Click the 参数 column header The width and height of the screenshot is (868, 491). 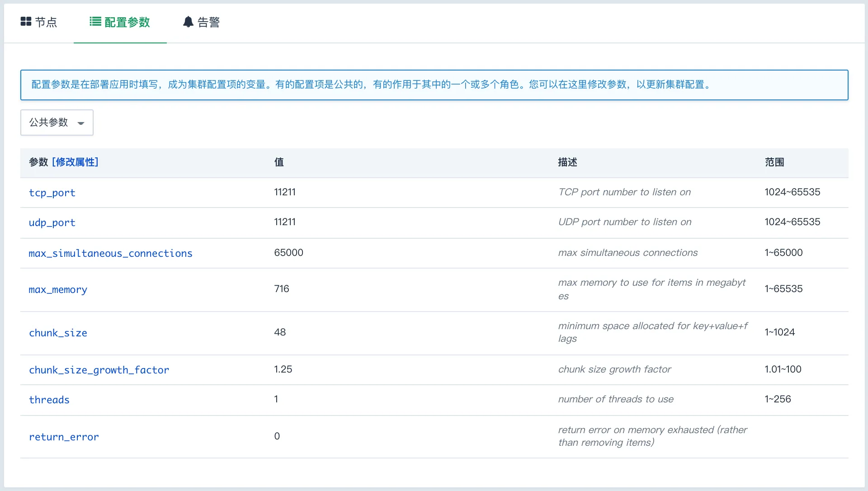click(38, 162)
